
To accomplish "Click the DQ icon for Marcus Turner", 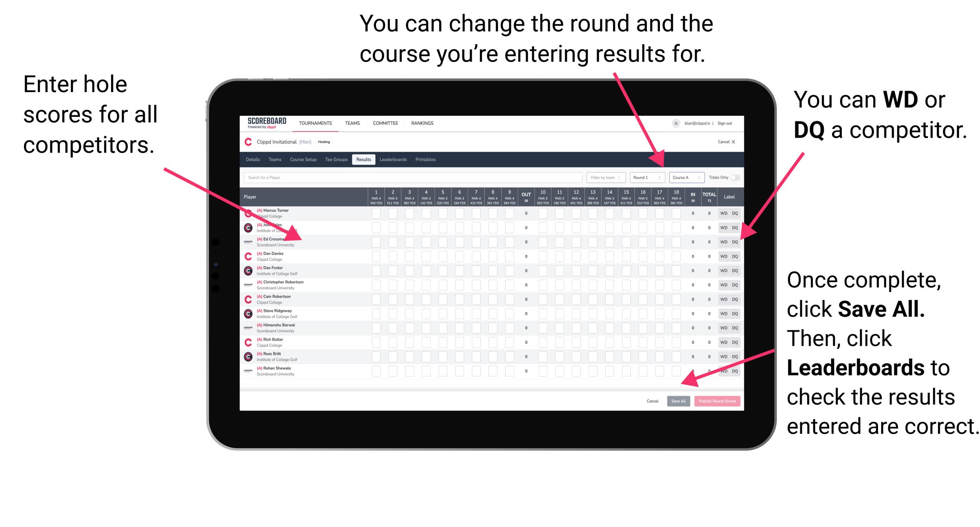I will [735, 213].
